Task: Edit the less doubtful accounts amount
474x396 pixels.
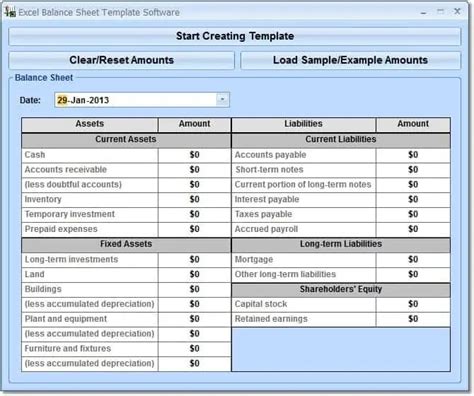Action: pos(194,185)
